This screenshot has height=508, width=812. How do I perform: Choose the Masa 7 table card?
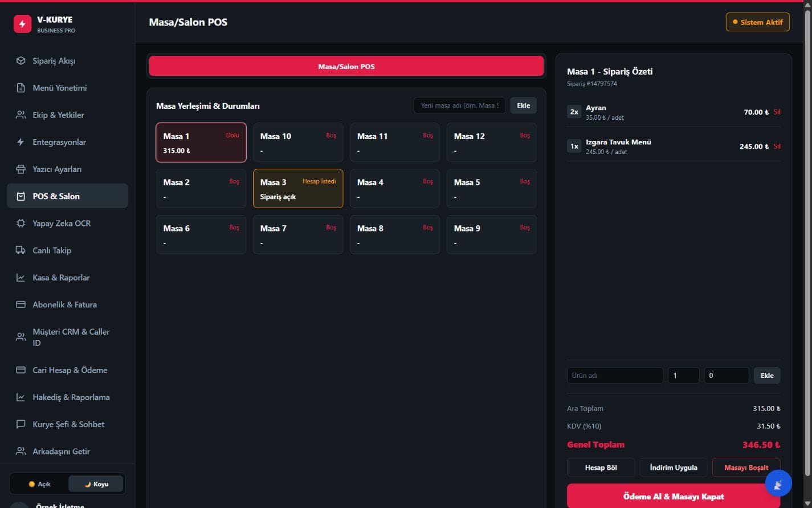click(x=298, y=234)
